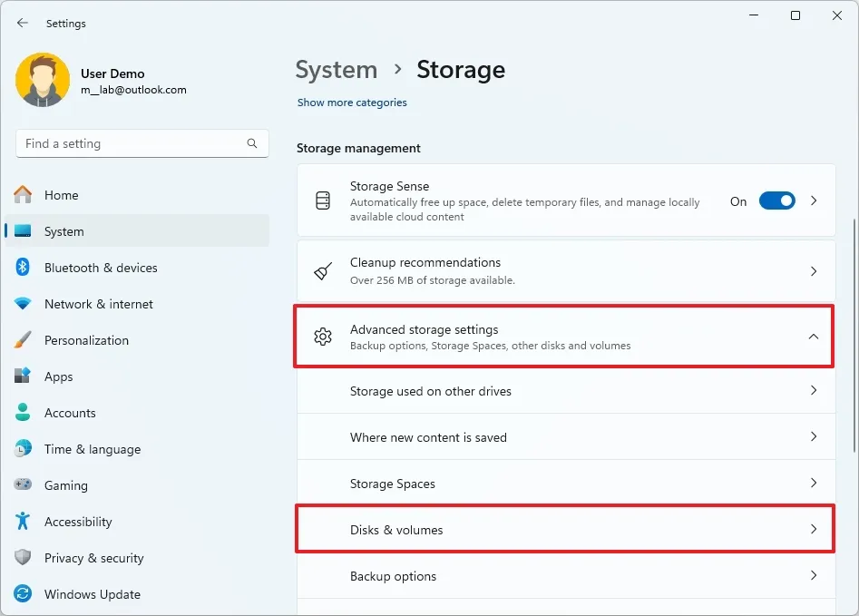Click the Show more categories link

pos(352,103)
